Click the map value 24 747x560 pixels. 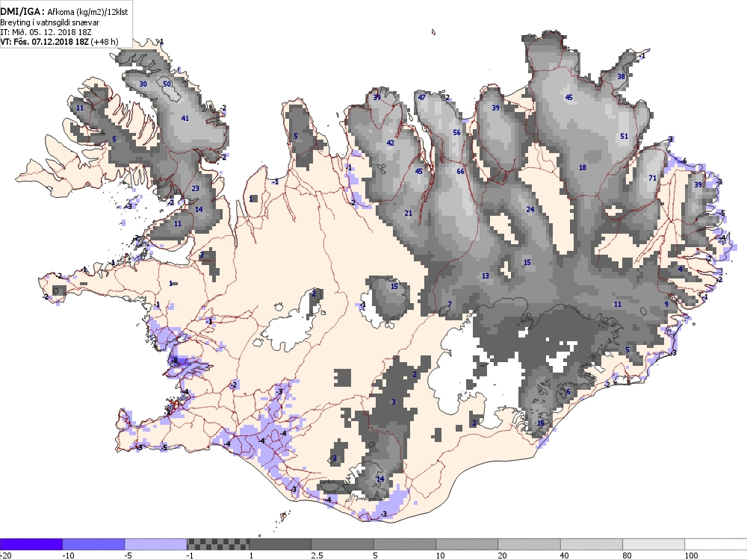coord(530,209)
